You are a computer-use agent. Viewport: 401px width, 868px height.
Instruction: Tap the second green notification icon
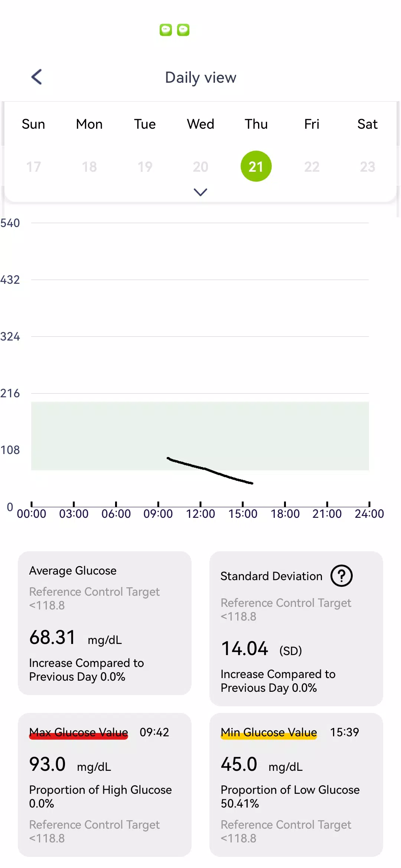[183, 30]
